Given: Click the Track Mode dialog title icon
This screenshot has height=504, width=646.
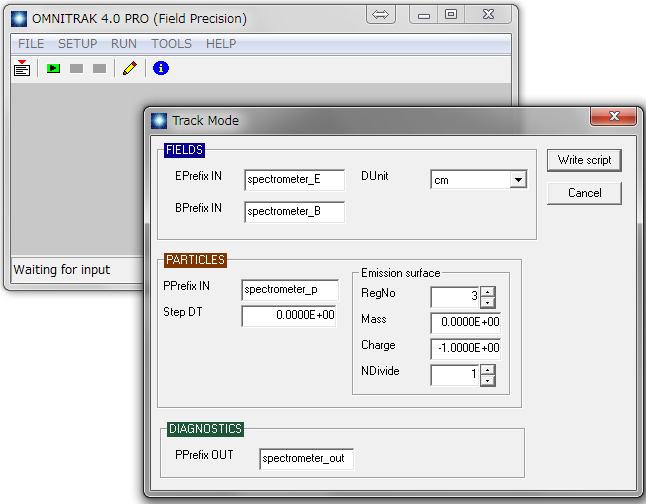Looking at the screenshot, I should pos(159,121).
